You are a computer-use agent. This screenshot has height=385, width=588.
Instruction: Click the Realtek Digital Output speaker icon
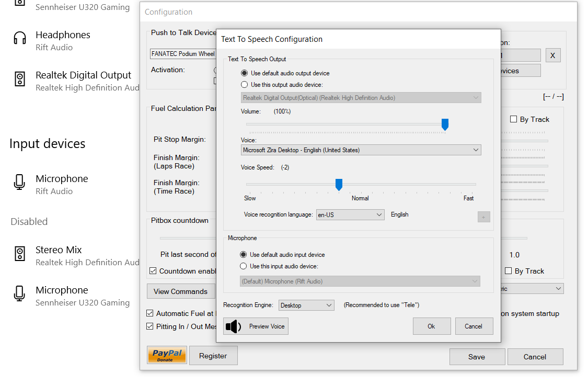[20, 79]
